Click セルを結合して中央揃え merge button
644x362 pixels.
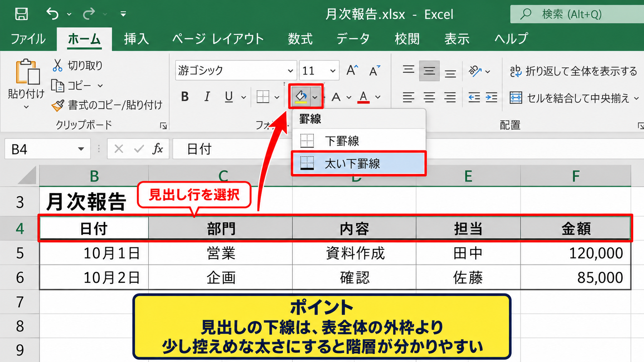569,98
